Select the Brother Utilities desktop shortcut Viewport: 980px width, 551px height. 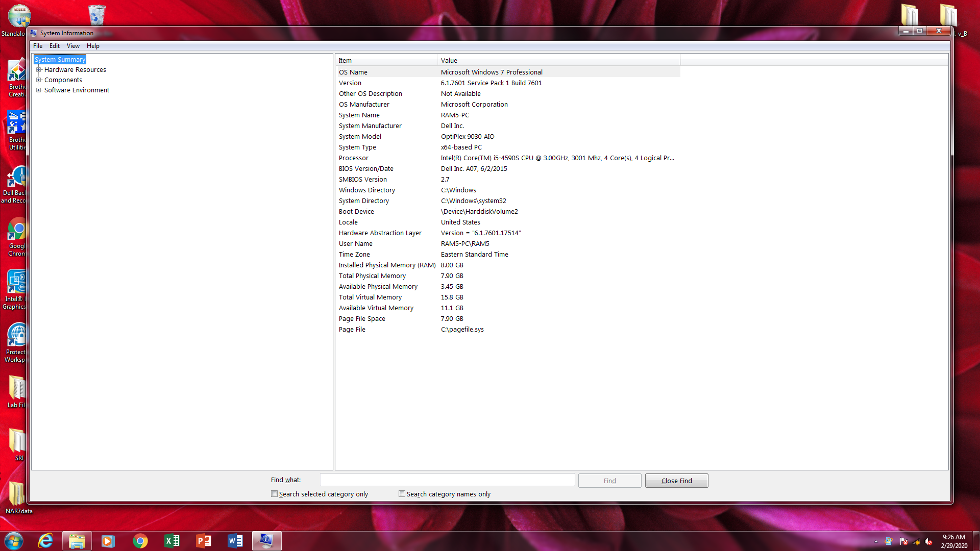pos(16,131)
